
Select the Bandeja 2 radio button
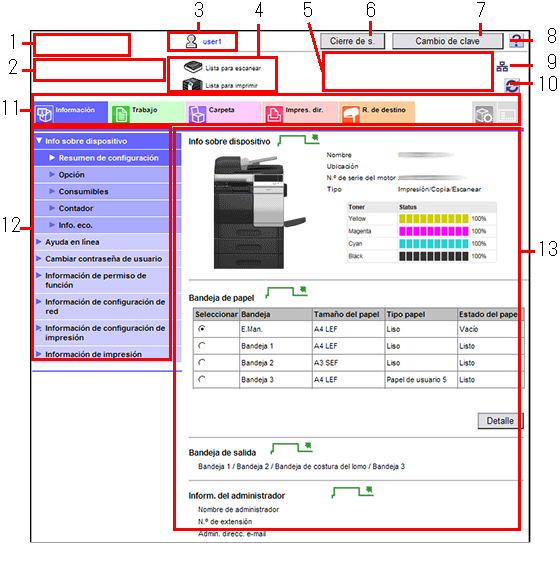tap(202, 362)
